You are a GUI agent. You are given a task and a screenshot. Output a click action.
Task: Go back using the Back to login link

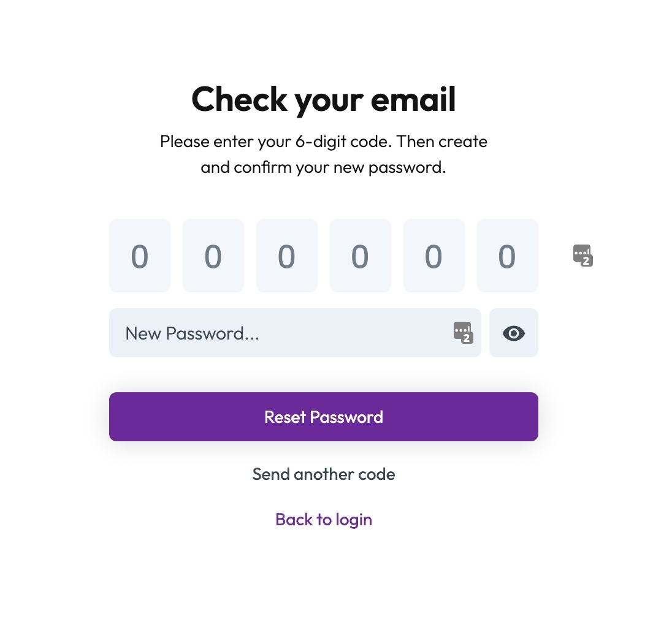coord(324,520)
